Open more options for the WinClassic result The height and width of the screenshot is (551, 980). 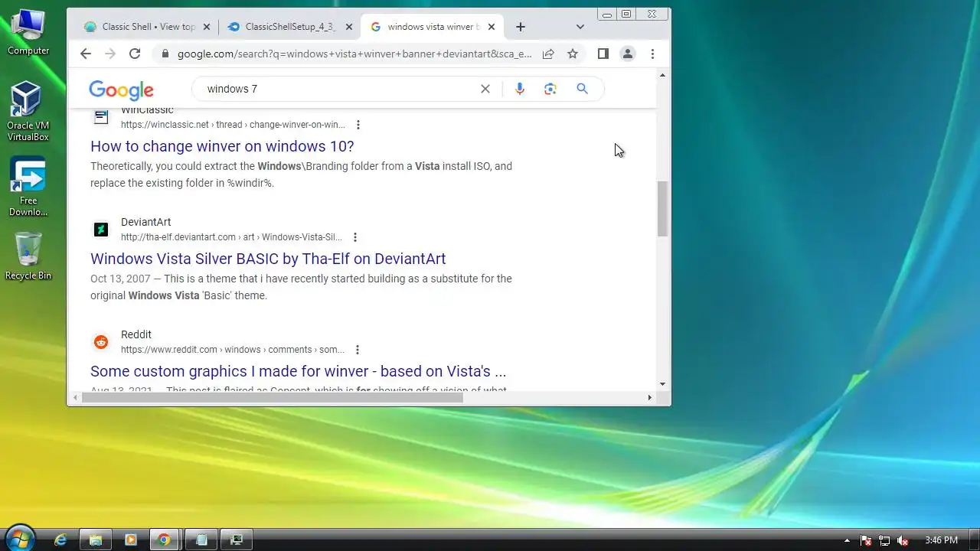click(358, 125)
